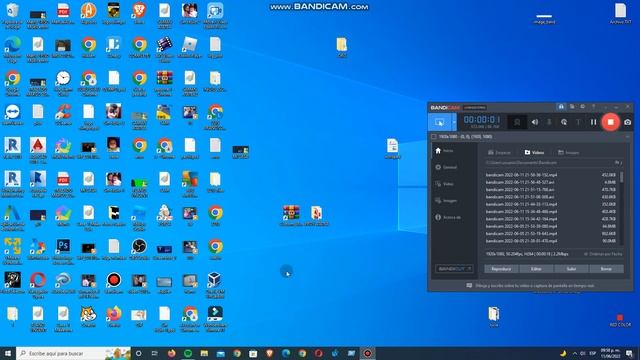Image resolution: width=640 pixels, height=360 pixels.
Task: Select the Scratch cat desktop icon
Action: [x=88, y=317]
